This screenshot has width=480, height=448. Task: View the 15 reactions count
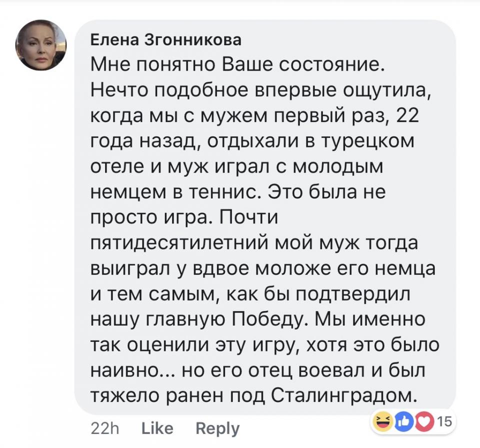coord(444,423)
